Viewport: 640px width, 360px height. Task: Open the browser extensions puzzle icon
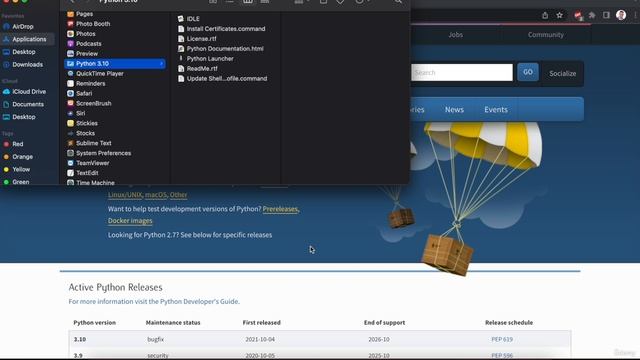click(x=592, y=16)
